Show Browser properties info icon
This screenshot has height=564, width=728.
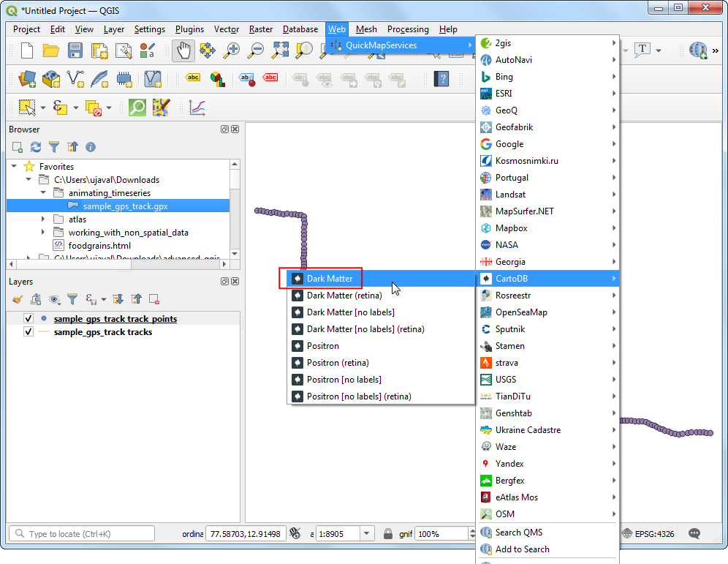[91, 147]
